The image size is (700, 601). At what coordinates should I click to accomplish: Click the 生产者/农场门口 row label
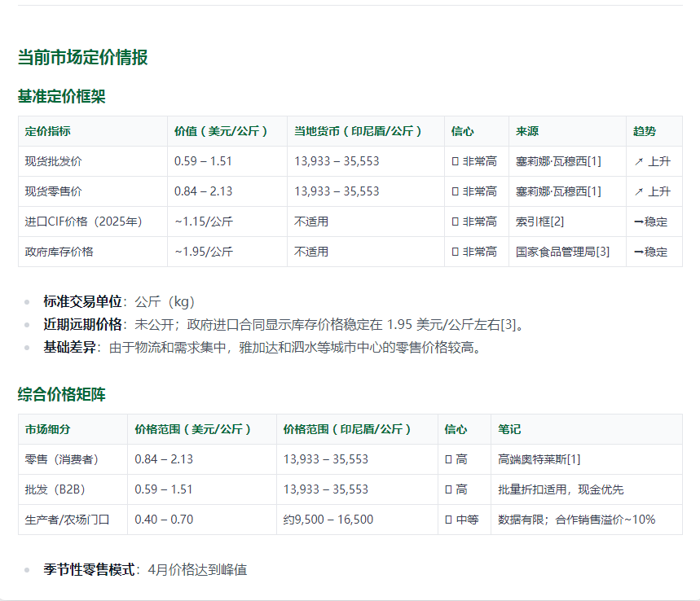68,520
